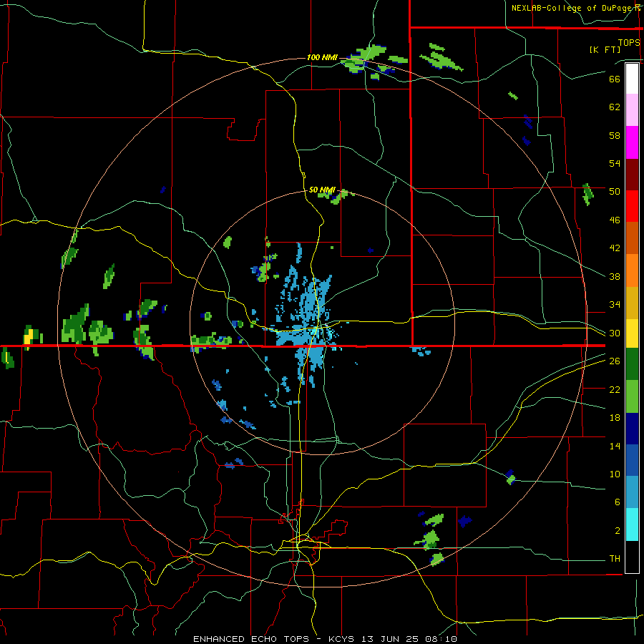The width and height of the screenshot is (644, 644).
Task: Click the legend value '66'
Action: pos(615,79)
